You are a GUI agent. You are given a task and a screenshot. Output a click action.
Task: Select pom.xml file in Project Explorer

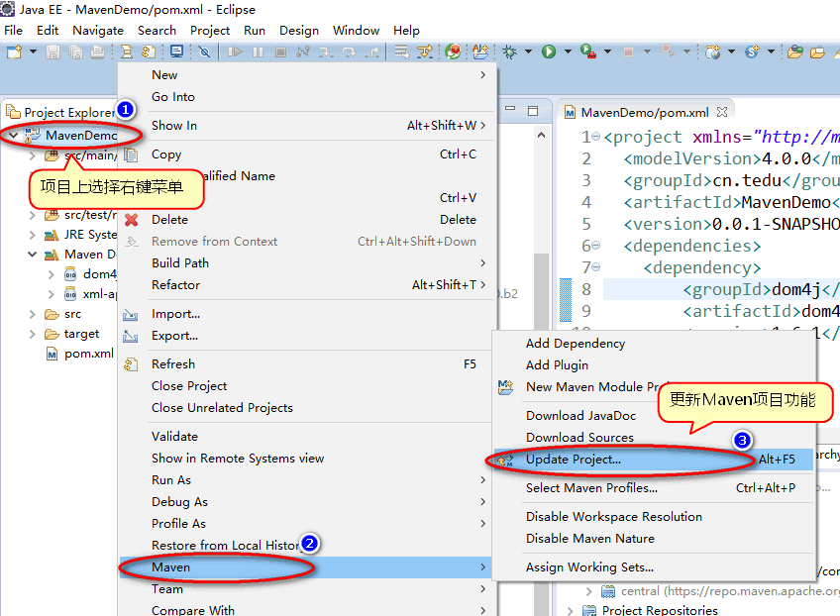(88, 354)
